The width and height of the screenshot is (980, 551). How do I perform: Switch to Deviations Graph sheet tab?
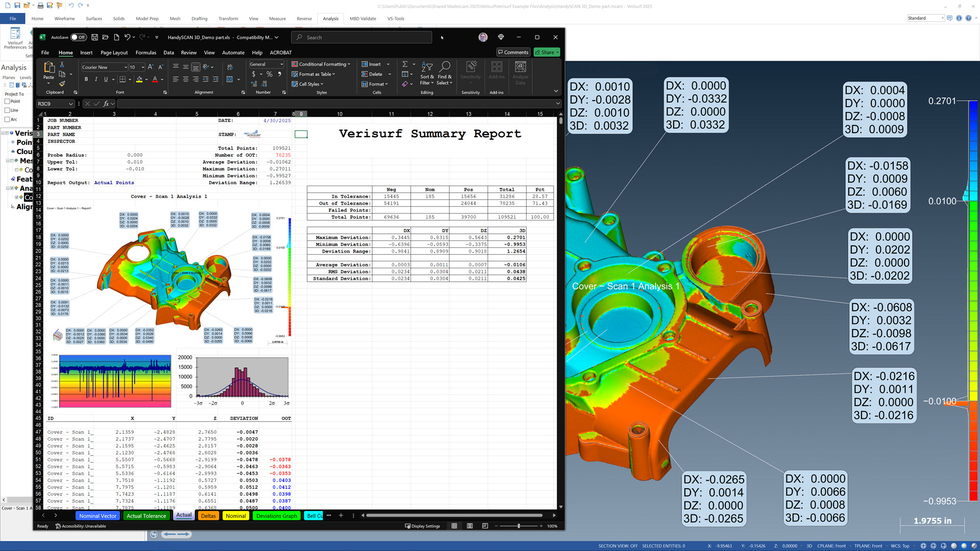[277, 516]
